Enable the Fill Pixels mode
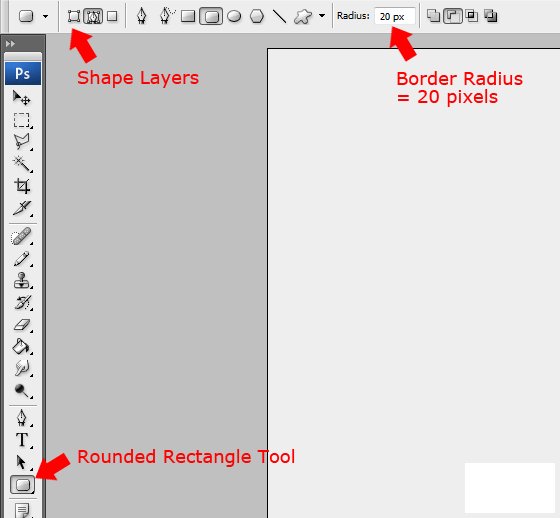The height and width of the screenshot is (518, 560). click(112, 16)
